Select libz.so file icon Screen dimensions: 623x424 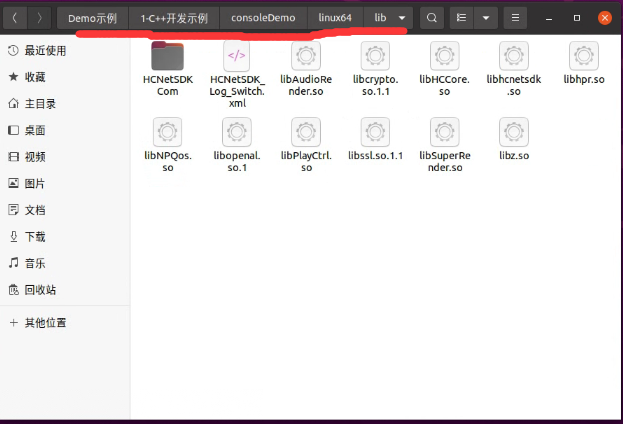coord(514,132)
